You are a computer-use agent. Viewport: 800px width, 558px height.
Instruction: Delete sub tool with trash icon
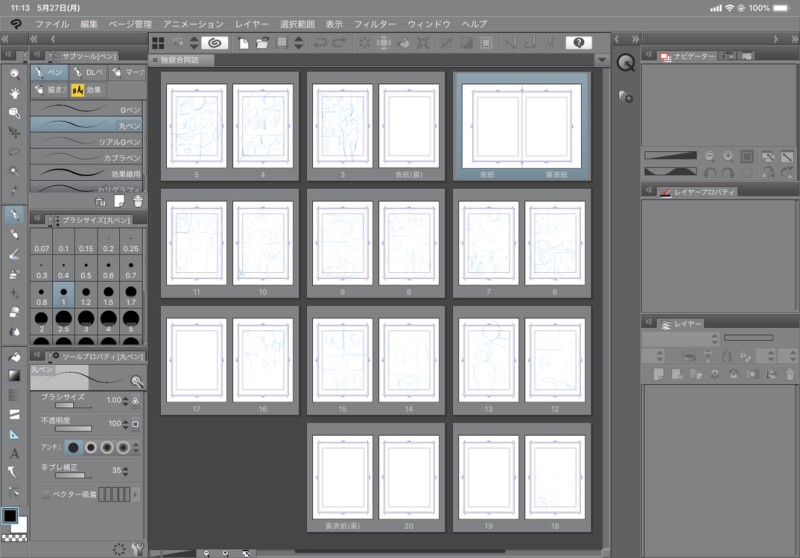tap(138, 201)
